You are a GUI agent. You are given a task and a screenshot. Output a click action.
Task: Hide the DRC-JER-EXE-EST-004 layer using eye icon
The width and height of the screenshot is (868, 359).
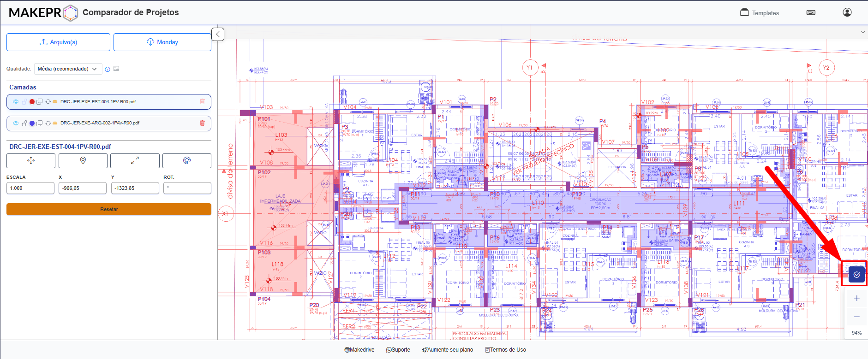tap(16, 102)
